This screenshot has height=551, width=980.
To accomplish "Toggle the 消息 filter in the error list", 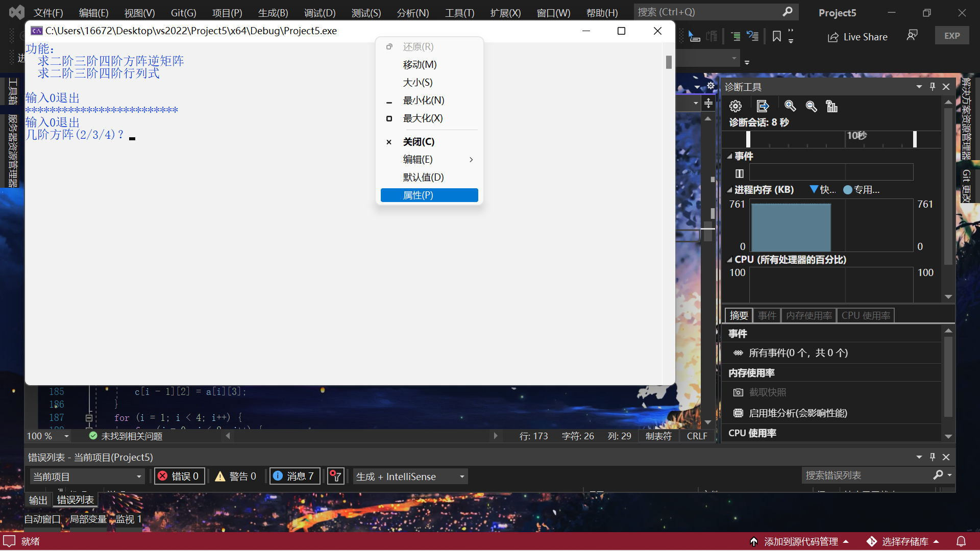I will point(295,476).
